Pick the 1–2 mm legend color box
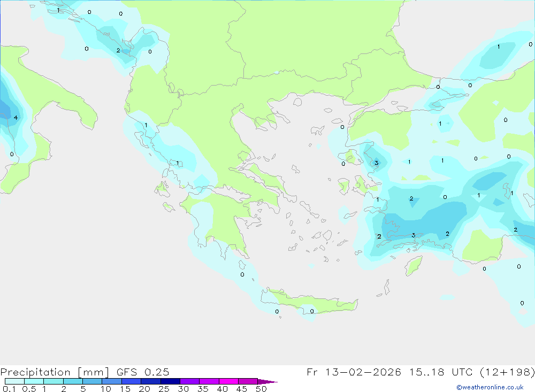This screenshot has width=535, height=392. pos(53,381)
